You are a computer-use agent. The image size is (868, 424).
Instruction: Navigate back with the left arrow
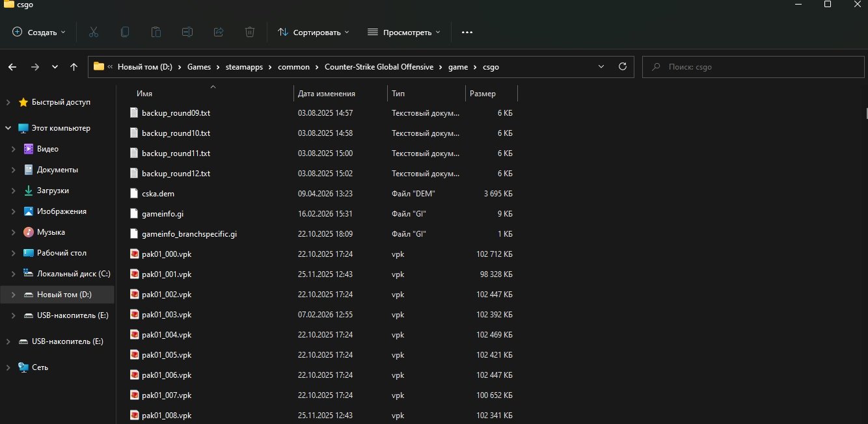click(x=12, y=66)
